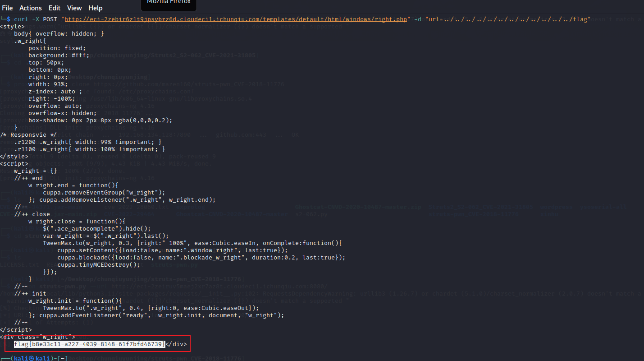Click the "w_right.init = function(){" line

[x=75, y=301]
